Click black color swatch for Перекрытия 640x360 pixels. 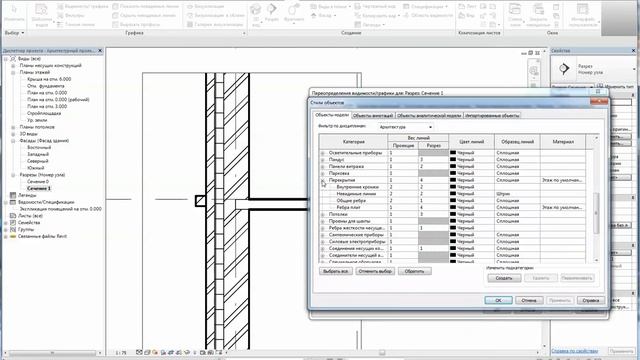click(453, 180)
